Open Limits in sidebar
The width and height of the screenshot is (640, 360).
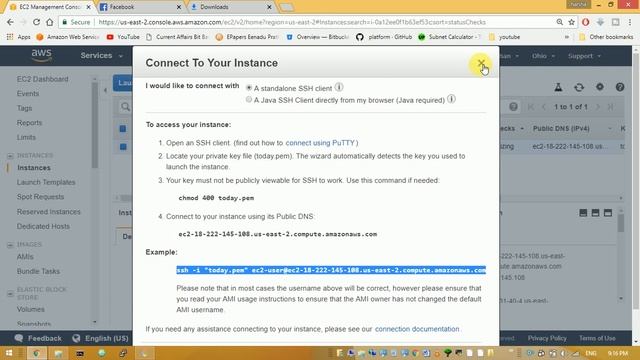pyautogui.click(x=26, y=137)
